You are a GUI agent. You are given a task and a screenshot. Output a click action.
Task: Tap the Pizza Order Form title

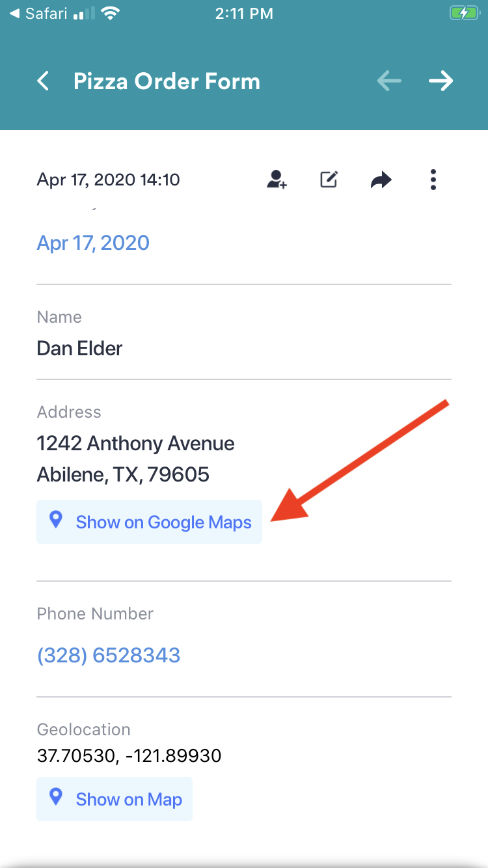(x=167, y=81)
